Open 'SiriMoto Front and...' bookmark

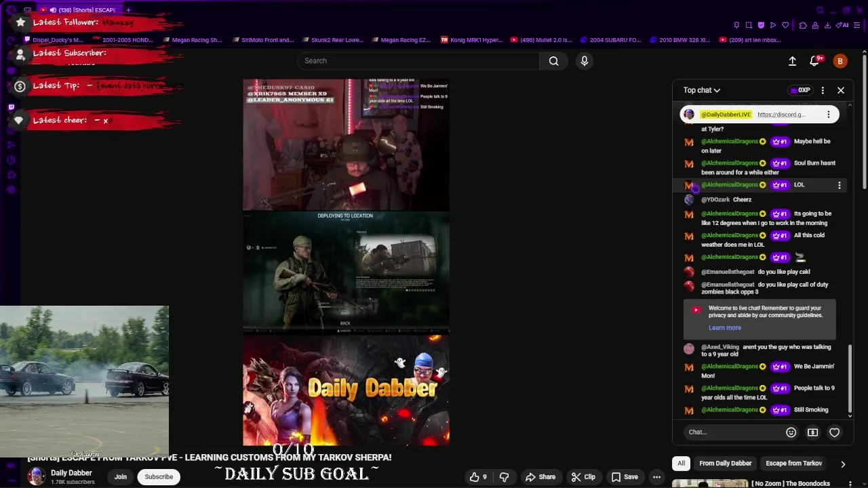(262, 40)
